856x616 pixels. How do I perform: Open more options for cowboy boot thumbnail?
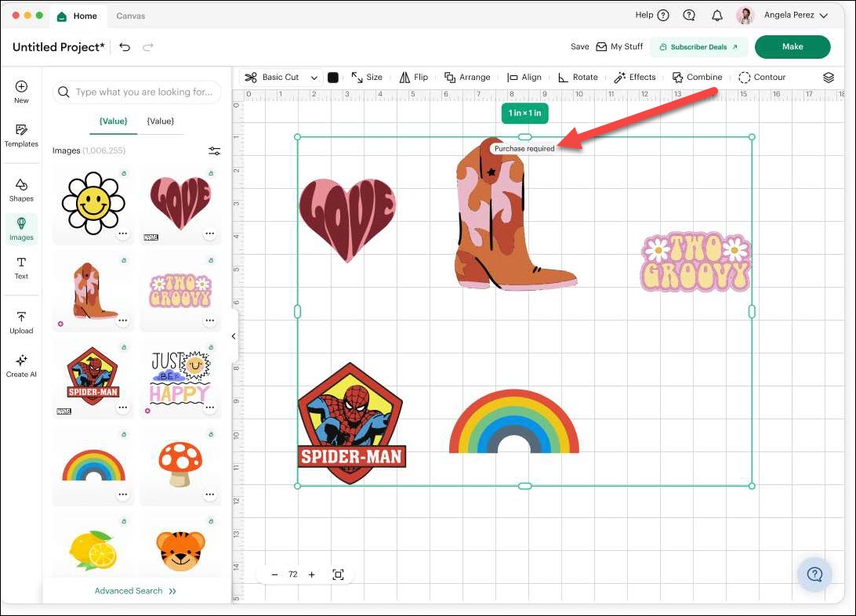coord(123,321)
